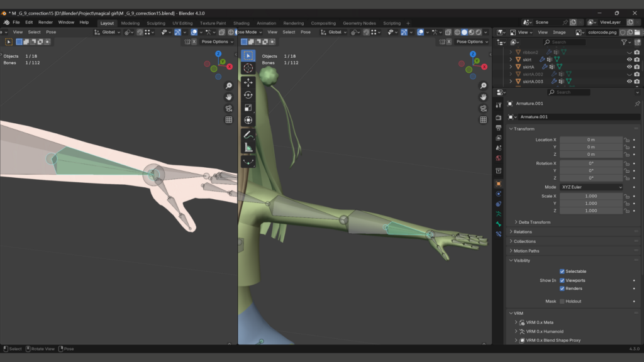Select the Move tool in the toolbar
The width and height of the screenshot is (644, 362).
(248, 82)
